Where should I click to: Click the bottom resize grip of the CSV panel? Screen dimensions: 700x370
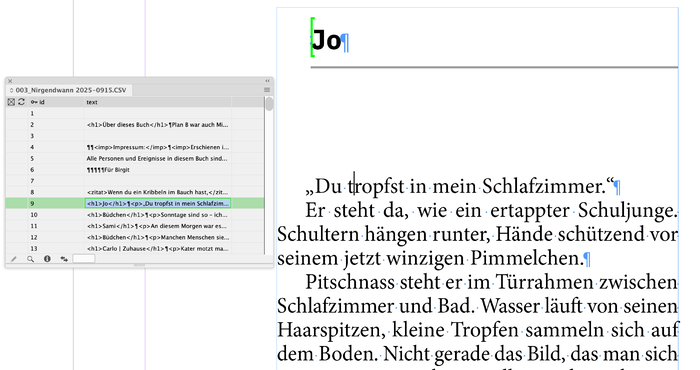pos(139,266)
